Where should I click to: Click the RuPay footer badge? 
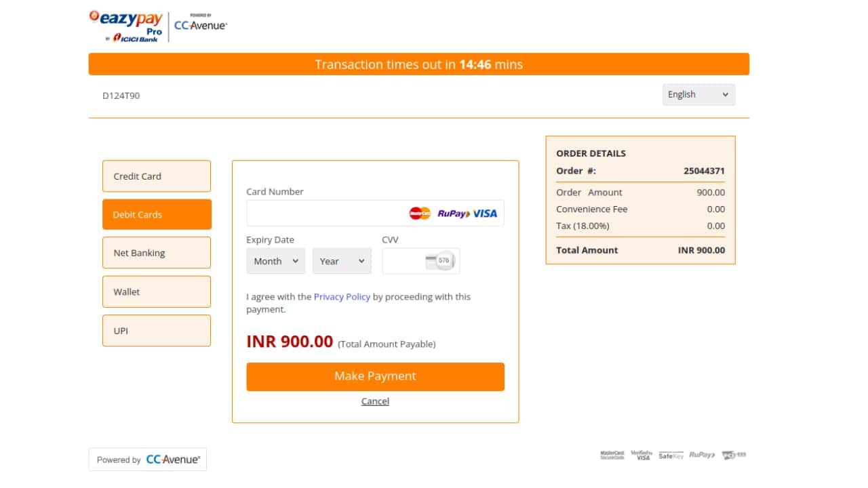coord(702,455)
